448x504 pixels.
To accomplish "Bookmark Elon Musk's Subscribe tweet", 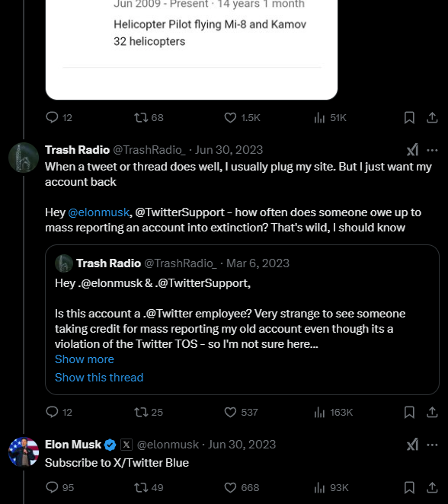I will click(409, 487).
